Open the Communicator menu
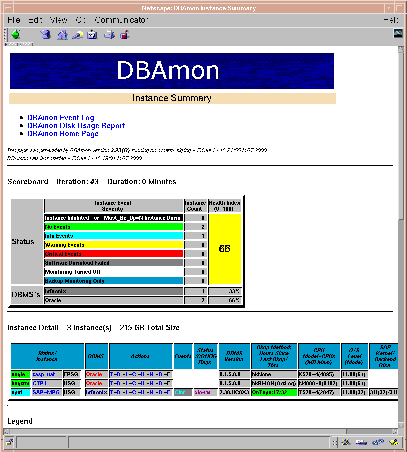The image size is (407, 452). [121, 20]
